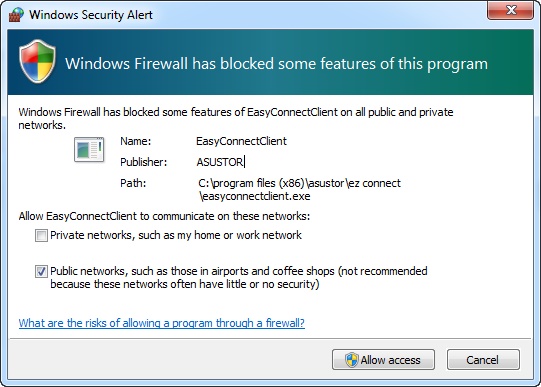Click the easyconnectclient.exe path text
Image resolution: width=541 pixels, height=387 pixels.
pyautogui.click(x=299, y=190)
